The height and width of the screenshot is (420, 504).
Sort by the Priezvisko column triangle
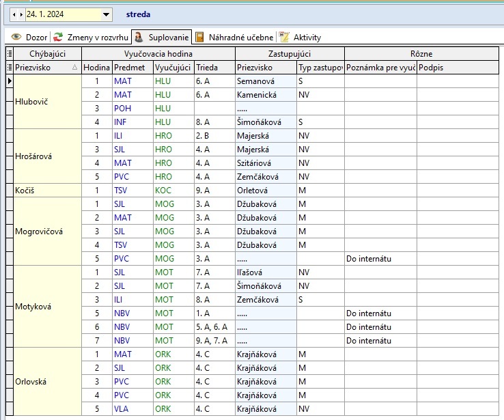click(x=74, y=68)
